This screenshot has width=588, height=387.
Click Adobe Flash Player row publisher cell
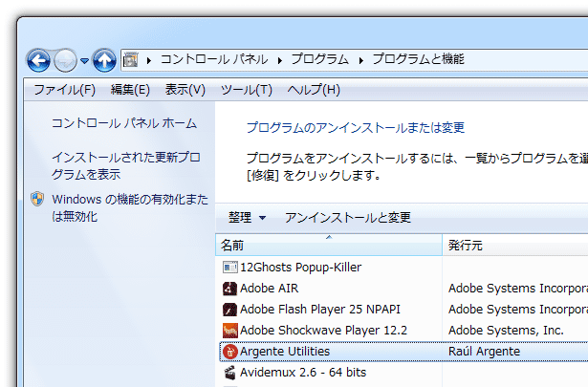pyautogui.click(x=518, y=309)
